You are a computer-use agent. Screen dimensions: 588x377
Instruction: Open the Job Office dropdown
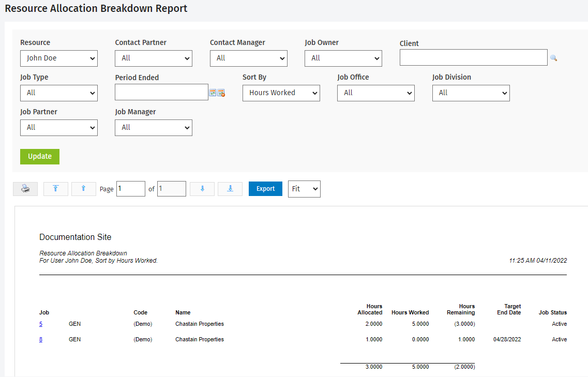[x=376, y=93]
